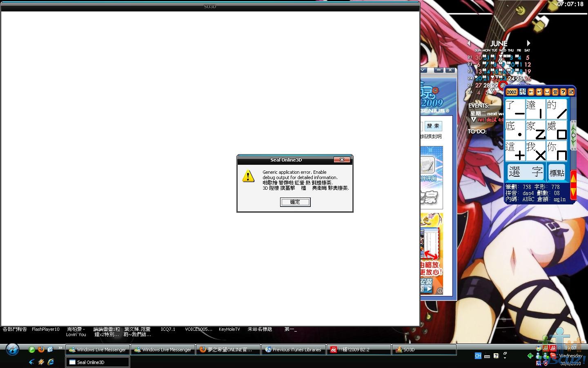Select the 了 horizontal stroke cell

coord(515,109)
